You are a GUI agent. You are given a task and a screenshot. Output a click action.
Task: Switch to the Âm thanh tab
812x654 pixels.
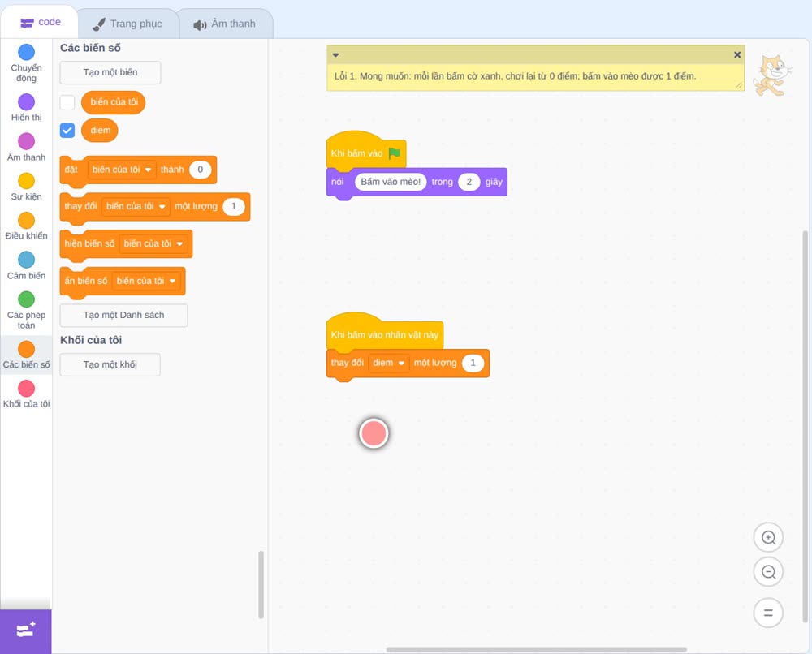point(225,24)
